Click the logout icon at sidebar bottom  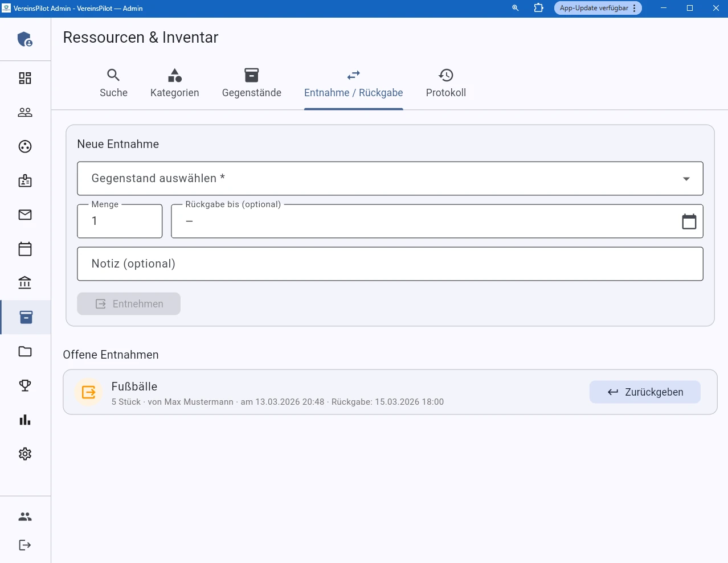click(x=25, y=545)
